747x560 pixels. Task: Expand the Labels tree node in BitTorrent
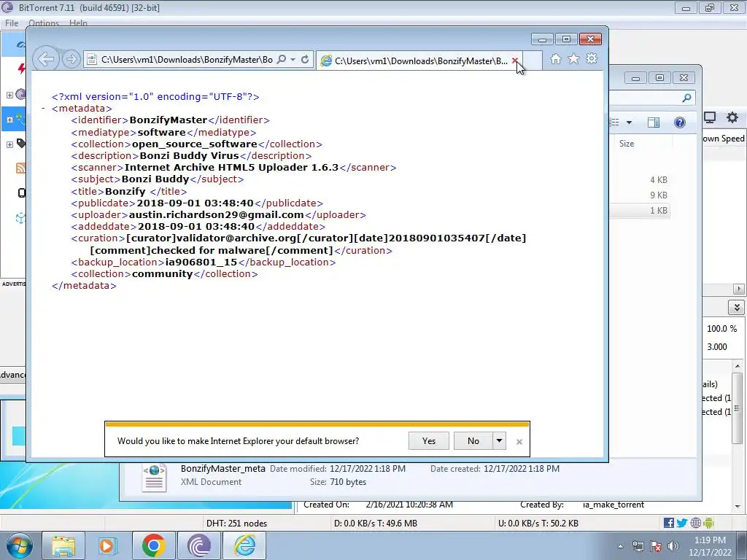pos(9,144)
